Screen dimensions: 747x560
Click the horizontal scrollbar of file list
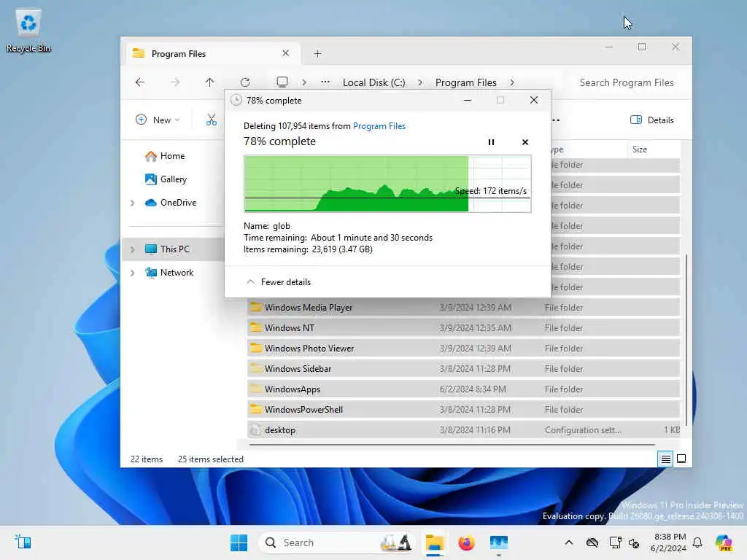452,445
